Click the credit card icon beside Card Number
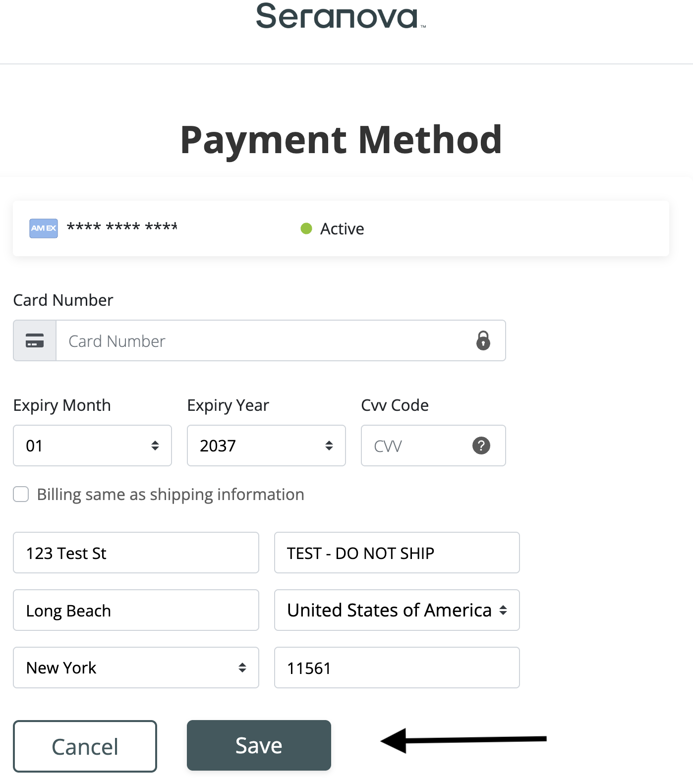Screen dimensions: 693x784 click(x=35, y=341)
